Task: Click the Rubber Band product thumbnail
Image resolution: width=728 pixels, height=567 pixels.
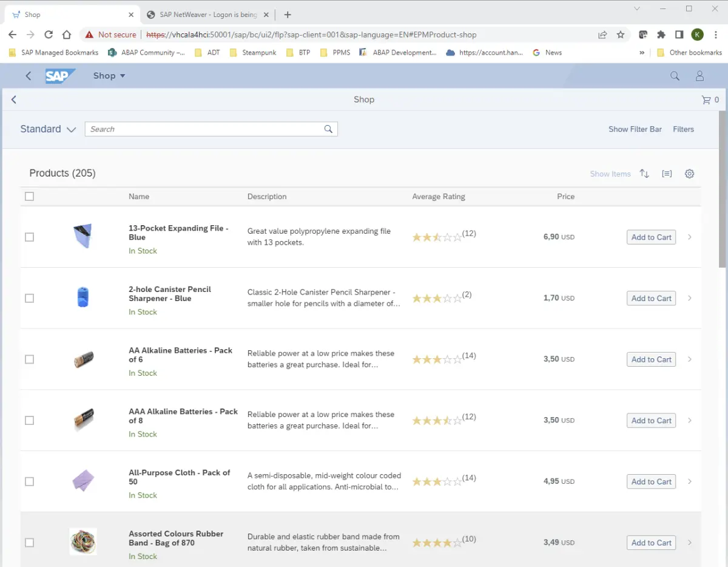Action: coord(83,542)
